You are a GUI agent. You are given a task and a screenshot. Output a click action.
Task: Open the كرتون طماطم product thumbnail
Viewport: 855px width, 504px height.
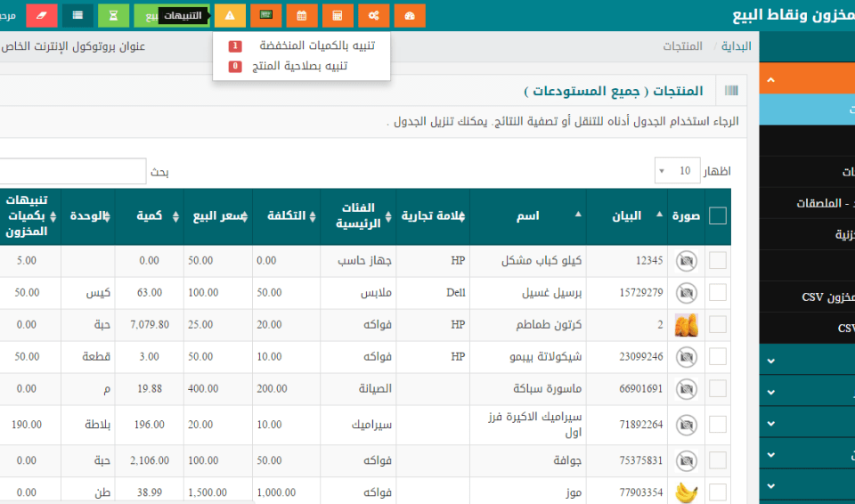pos(686,325)
